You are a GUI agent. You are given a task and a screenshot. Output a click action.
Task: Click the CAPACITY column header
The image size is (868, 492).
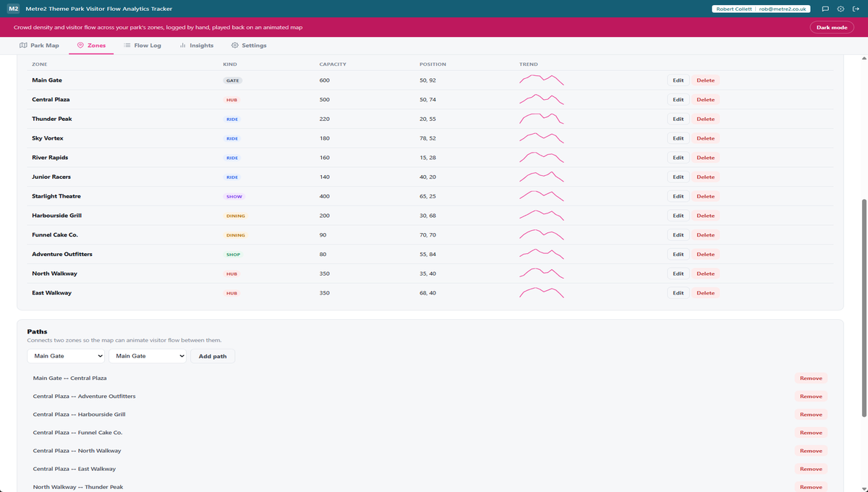[x=333, y=64]
